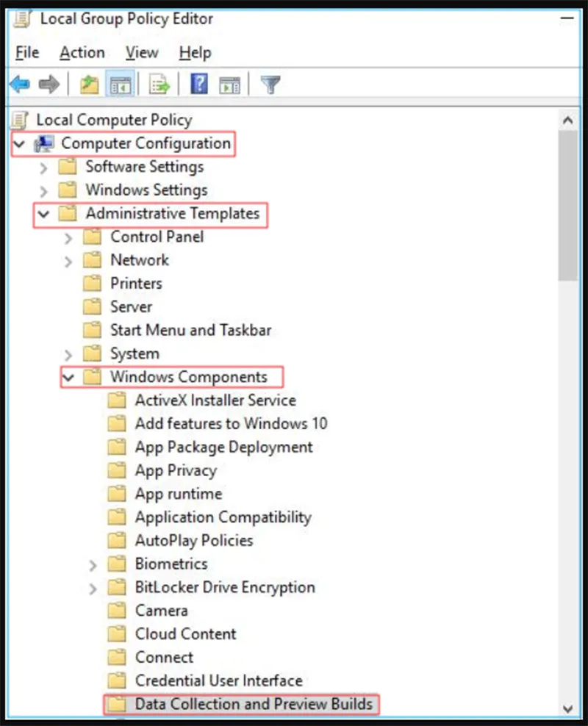
Task: Collapse the Windows Components node
Action: click(x=68, y=378)
